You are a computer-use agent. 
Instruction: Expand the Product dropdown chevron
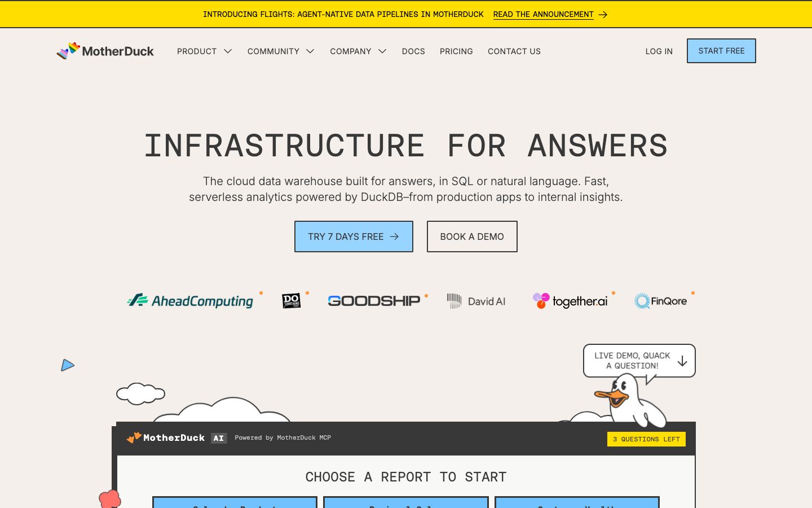pos(228,51)
